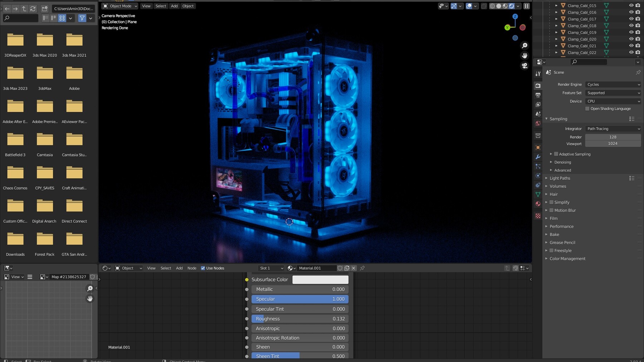644x362 pixels.
Task: Click the Subsurface Color swatch
Action: (x=320, y=279)
